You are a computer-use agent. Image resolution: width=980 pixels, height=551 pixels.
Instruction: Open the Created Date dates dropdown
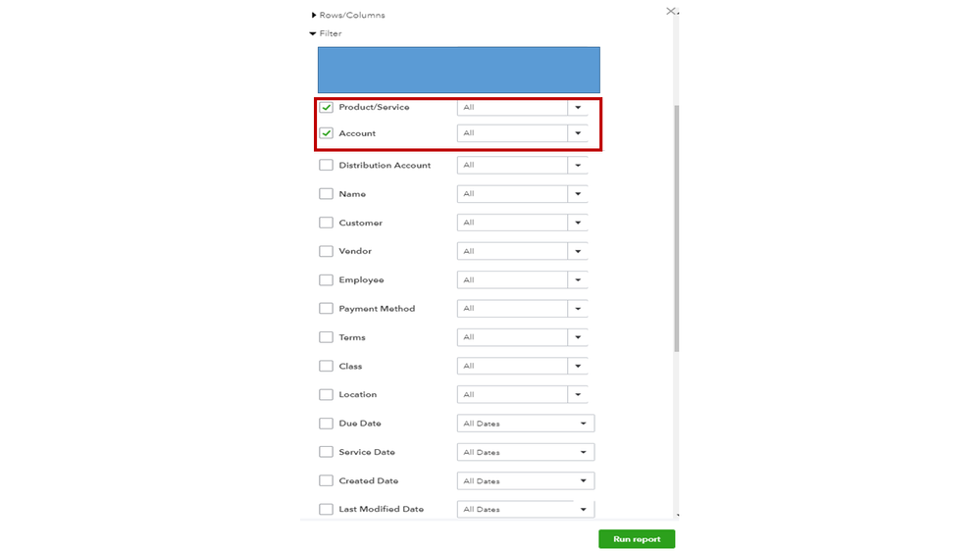pos(583,481)
